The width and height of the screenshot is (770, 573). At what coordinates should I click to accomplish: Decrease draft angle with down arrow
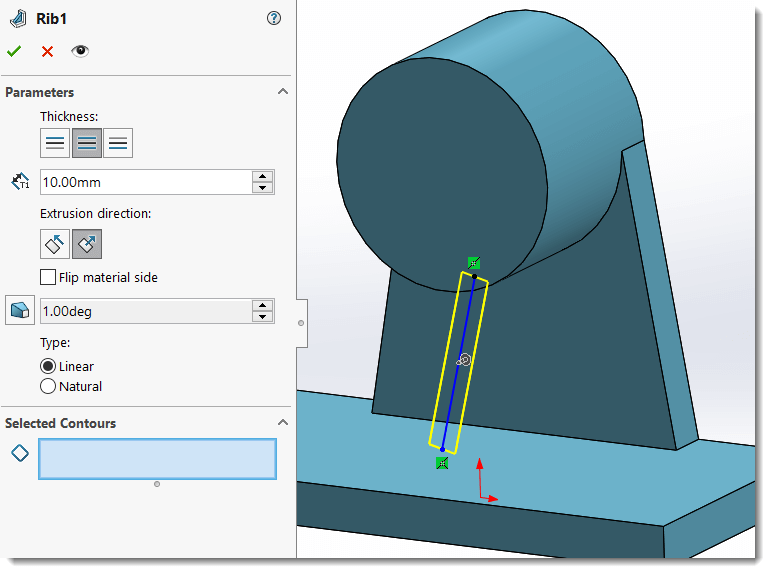262,317
